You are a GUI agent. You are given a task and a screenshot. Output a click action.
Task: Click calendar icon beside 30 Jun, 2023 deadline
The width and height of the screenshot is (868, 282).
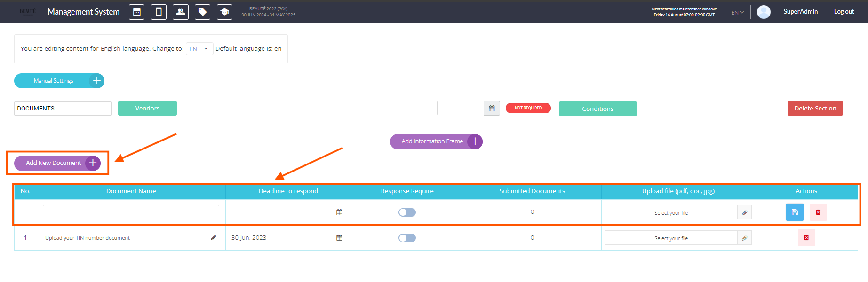[x=339, y=238]
